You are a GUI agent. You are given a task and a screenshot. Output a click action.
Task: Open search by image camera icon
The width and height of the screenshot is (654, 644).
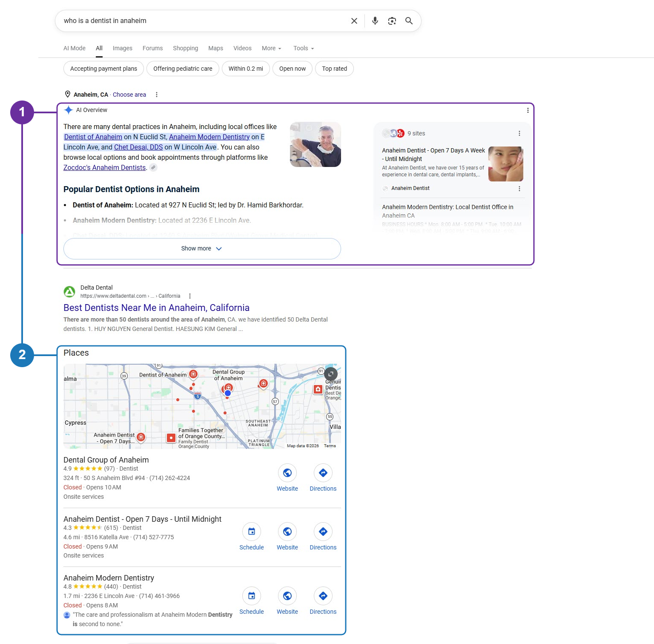392,21
